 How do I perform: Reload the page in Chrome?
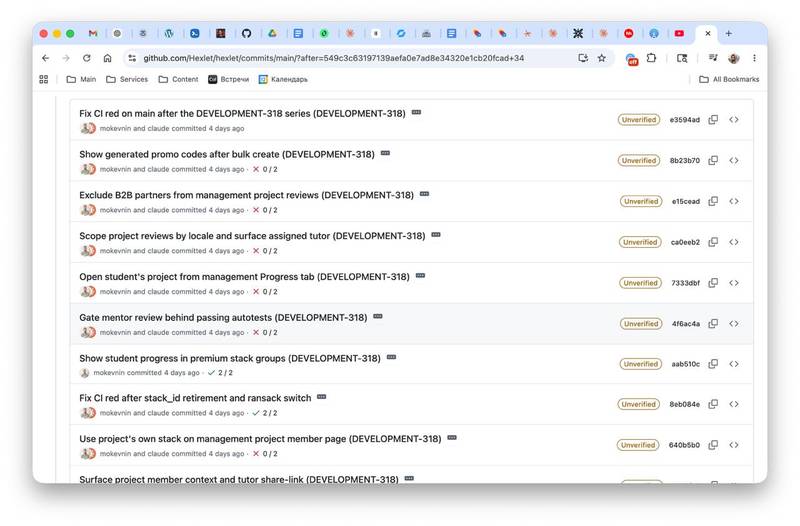pos(87,58)
